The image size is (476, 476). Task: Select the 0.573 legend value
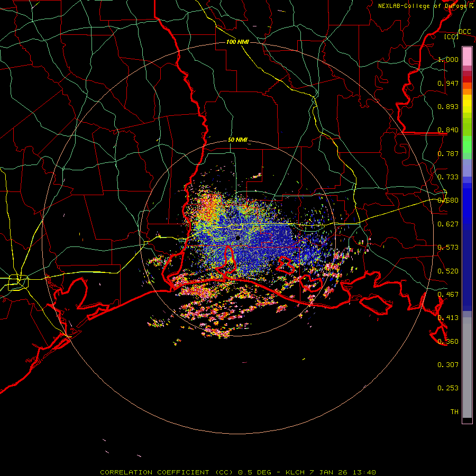(448, 248)
